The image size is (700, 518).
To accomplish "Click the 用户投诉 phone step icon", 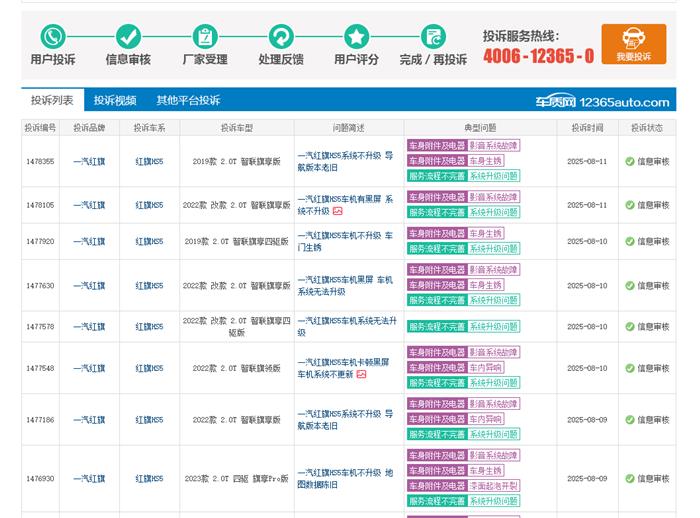I will coord(52,37).
